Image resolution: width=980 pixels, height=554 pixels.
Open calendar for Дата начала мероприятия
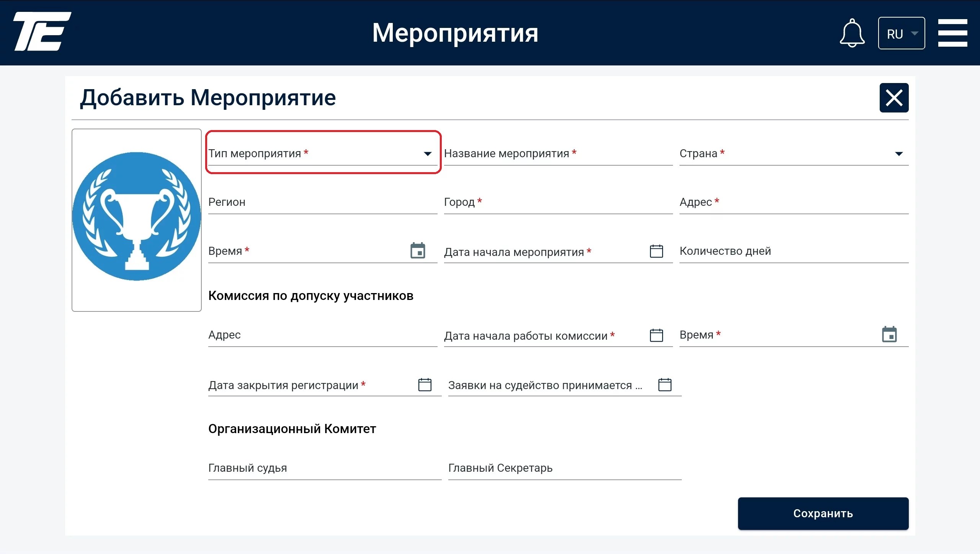click(656, 251)
